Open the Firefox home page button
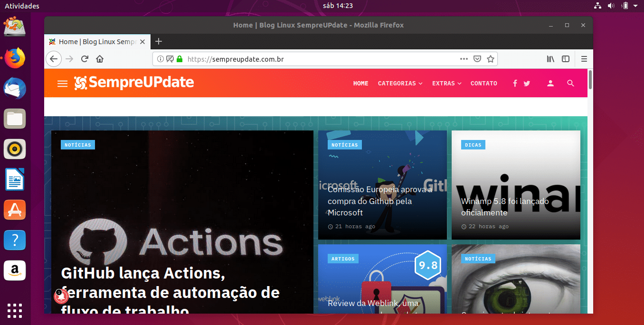This screenshot has width=644, height=325. [100, 59]
